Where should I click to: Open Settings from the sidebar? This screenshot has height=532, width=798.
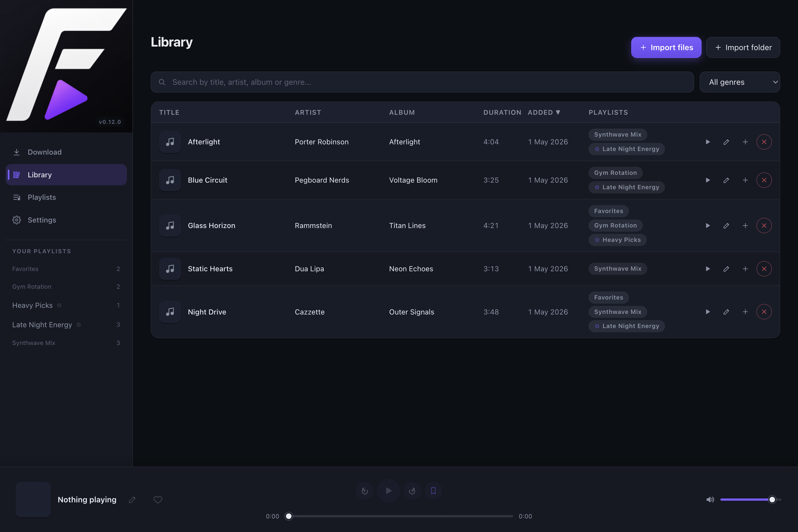click(x=66, y=220)
